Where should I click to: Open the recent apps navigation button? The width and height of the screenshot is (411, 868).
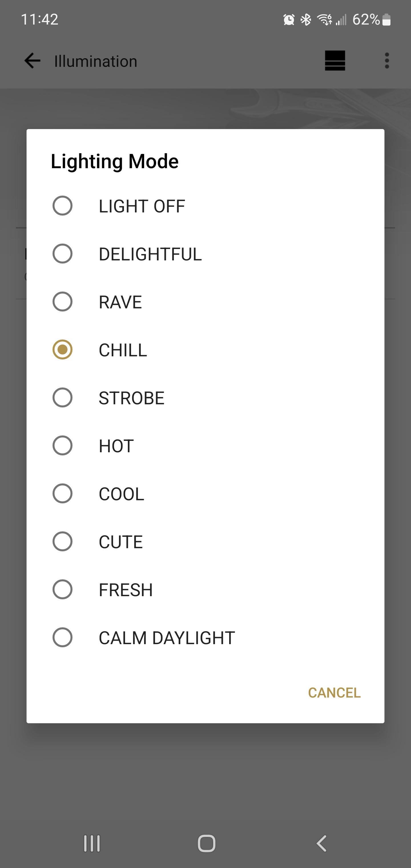[92, 843]
